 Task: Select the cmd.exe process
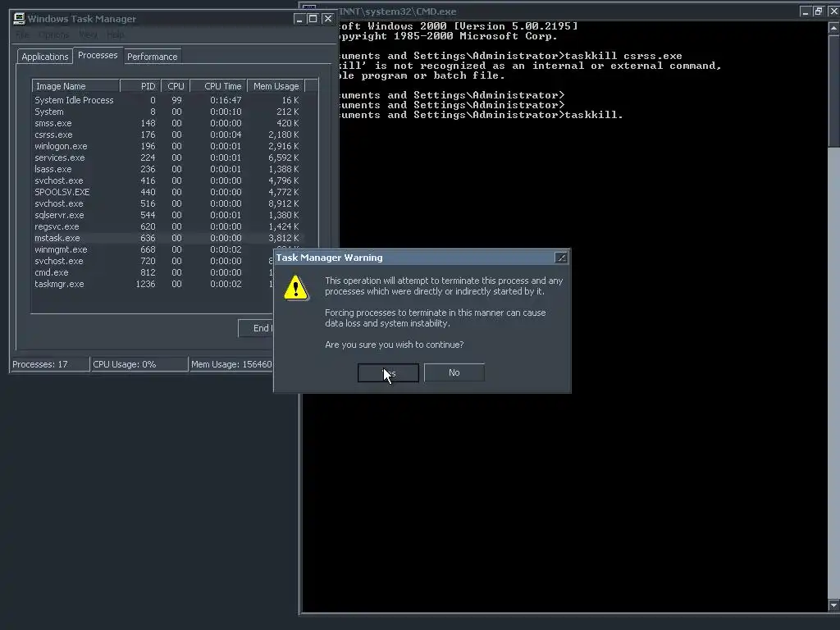(x=153, y=272)
